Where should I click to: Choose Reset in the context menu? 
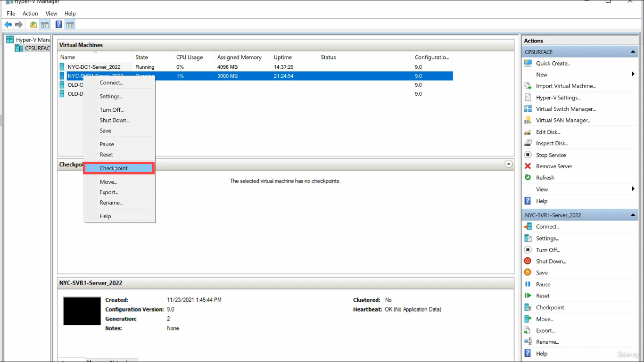(x=119, y=155)
